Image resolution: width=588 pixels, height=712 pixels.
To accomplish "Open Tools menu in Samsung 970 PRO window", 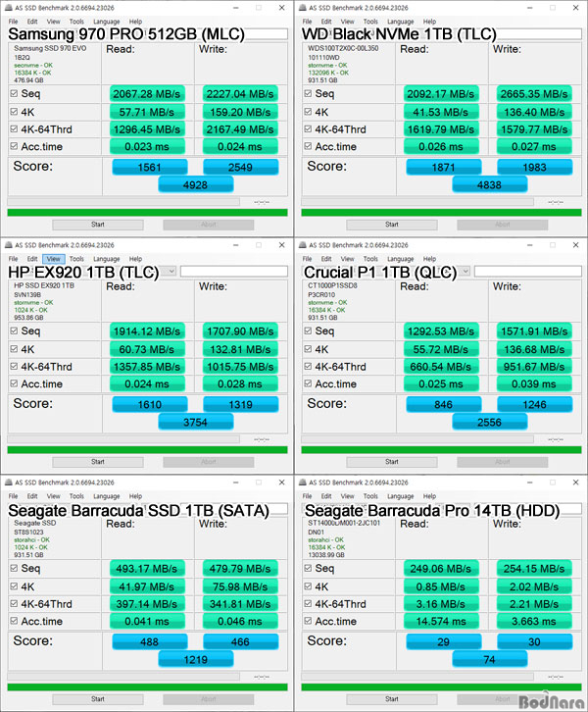I will 76,22.
